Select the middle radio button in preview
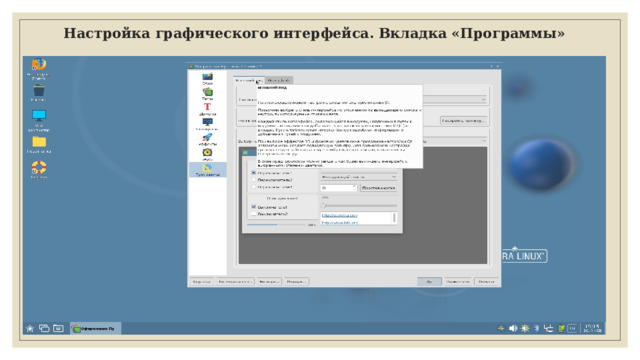The image size is (640, 360). pyautogui.click(x=253, y=180)
